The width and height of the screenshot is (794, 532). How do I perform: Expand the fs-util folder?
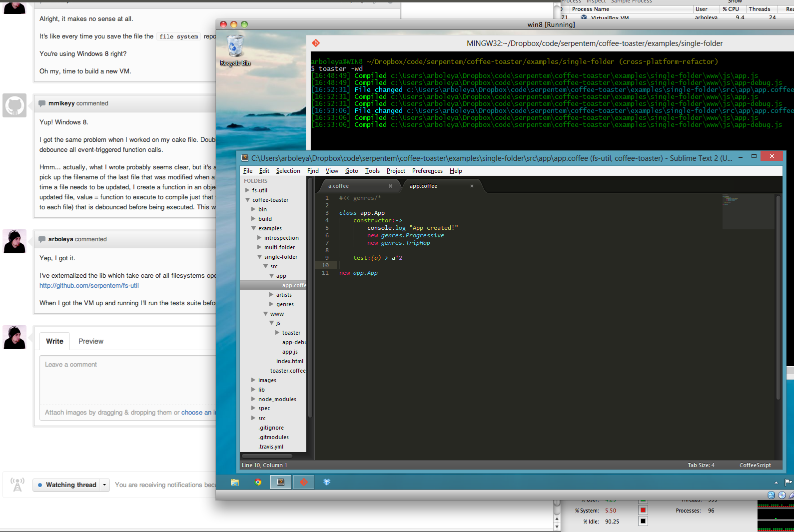[x=247, y=190]
